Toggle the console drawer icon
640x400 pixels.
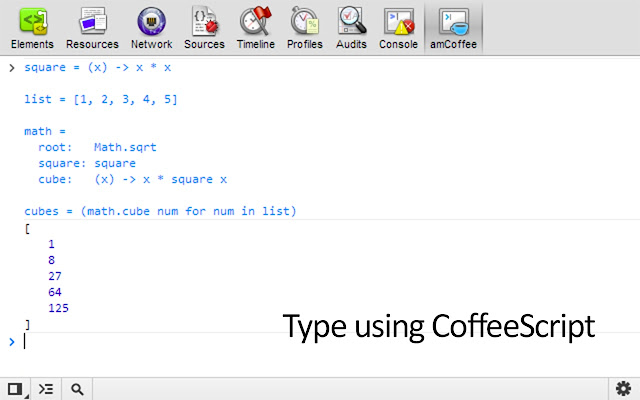tap(46, 389)
